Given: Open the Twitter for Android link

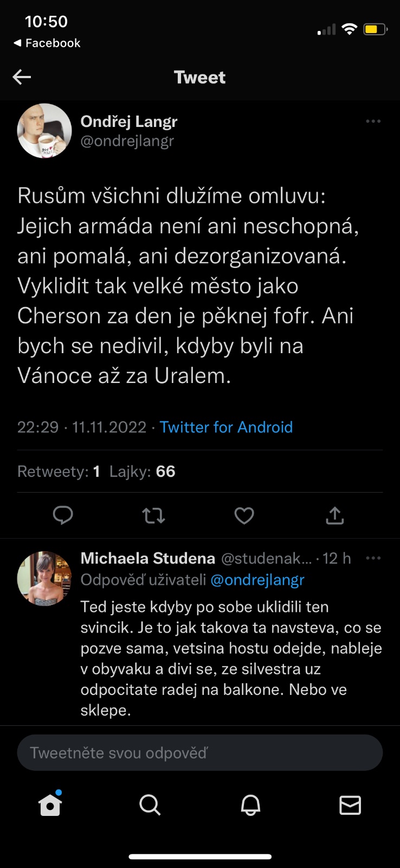Looking at the screenshot, I should [x=226, y=427].
